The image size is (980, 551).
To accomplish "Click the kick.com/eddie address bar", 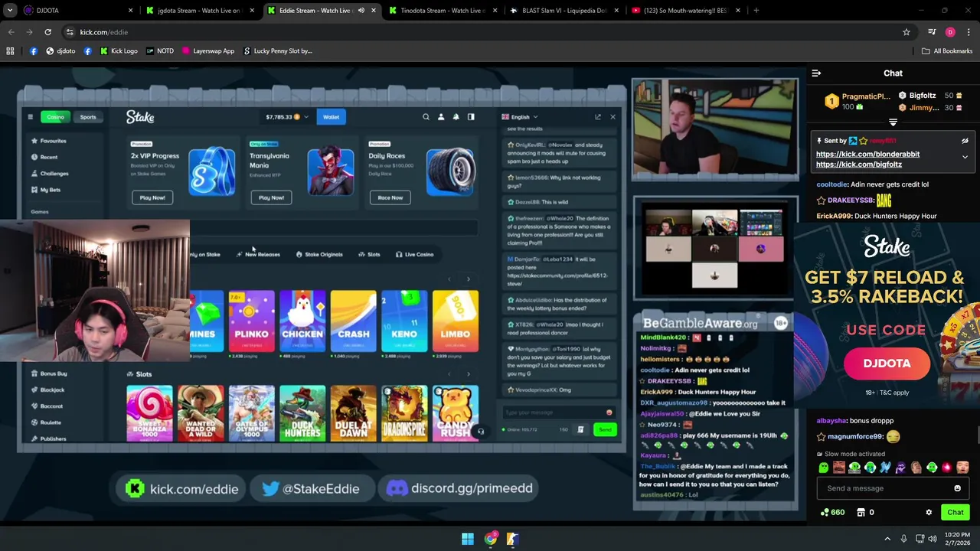I will tap(490, 32).
